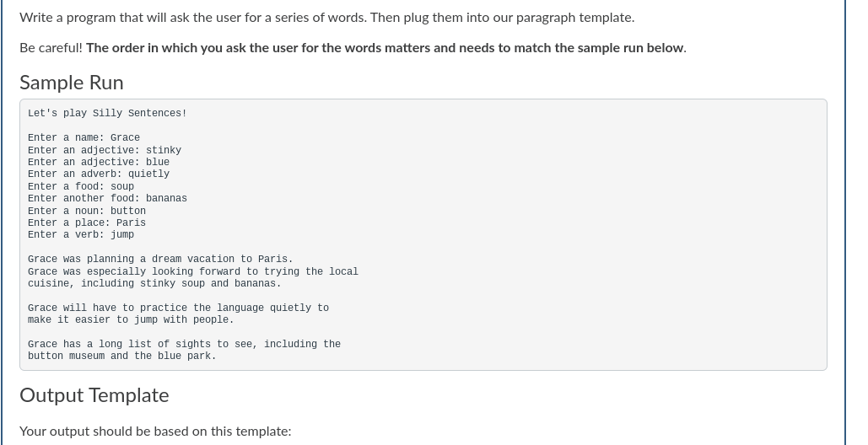
Task: Click the "Enter a name: Grace" line
Action: click(x=84, y=137)
